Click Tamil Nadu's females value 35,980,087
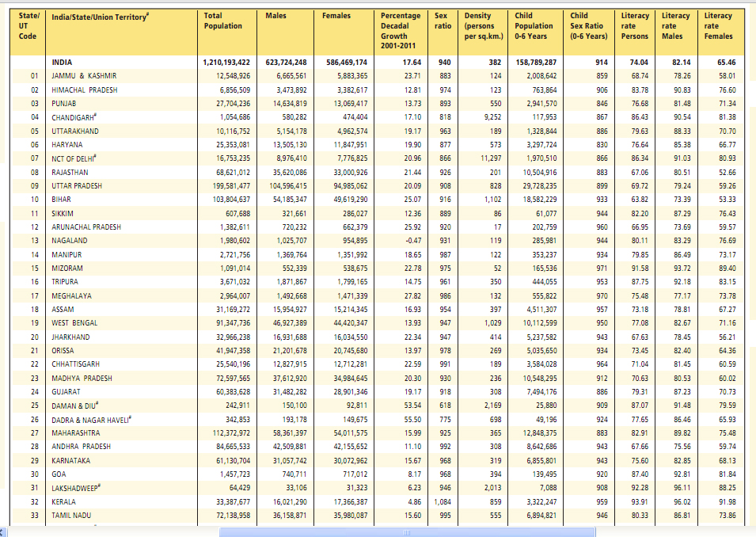756x537 pixels. coord(350,516)
